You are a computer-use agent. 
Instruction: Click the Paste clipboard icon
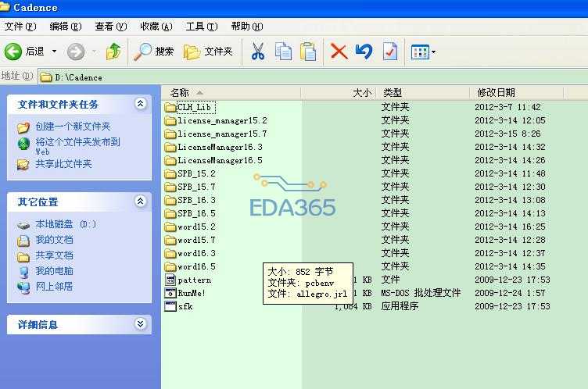coord(308,52)
